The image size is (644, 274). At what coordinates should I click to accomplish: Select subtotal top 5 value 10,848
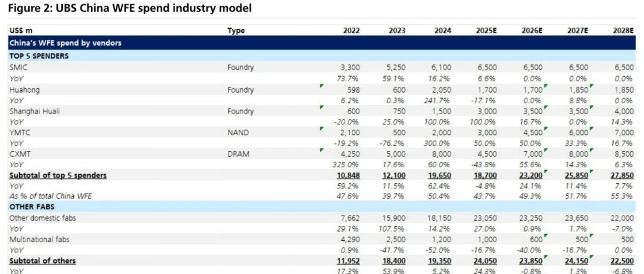pyautogui.click(x=348, y=175)
